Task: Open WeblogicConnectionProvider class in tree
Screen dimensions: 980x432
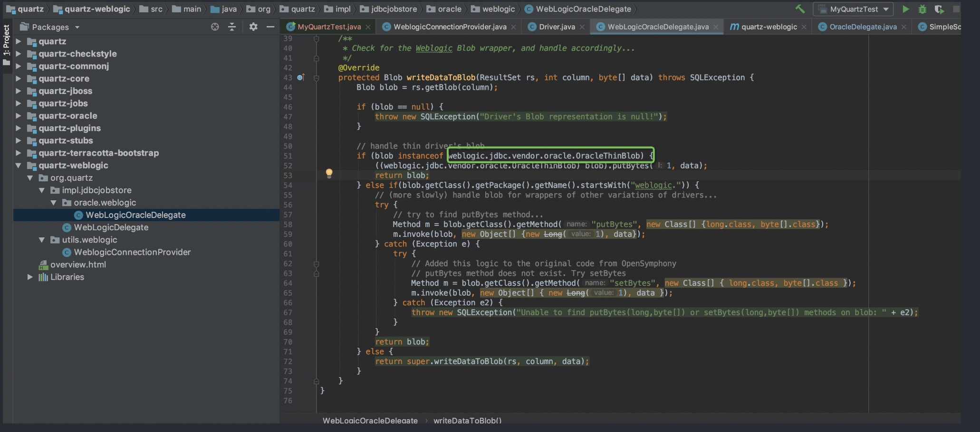Action: 132,252
